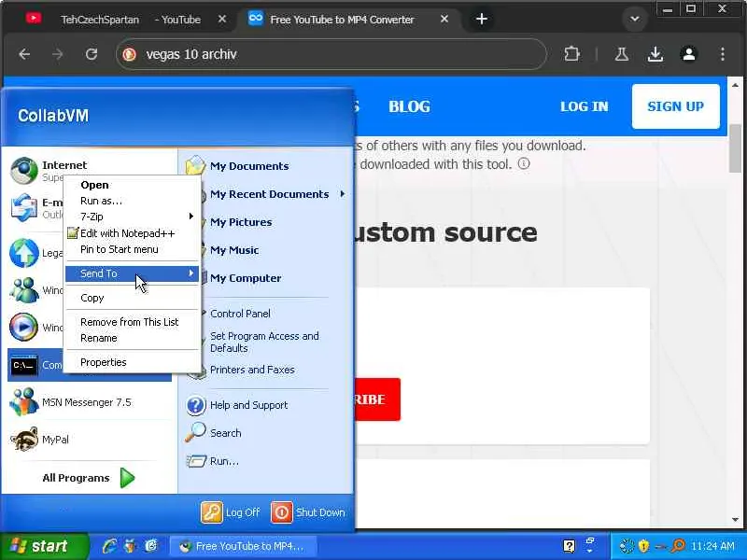Viewport: 747px width, 560px height.
Task: Click the info icon after 'this tool'
Action: [x=524, y=164]
